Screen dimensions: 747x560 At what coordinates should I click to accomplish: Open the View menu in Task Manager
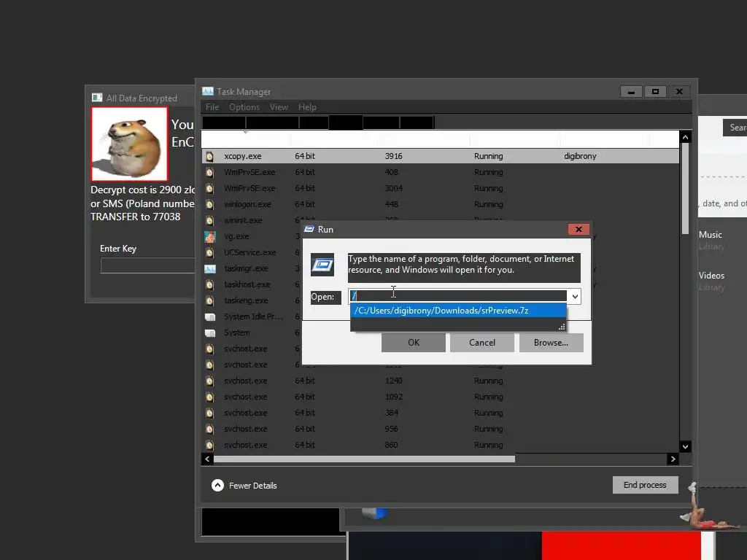pyautogui.click(x=279, y=107)
